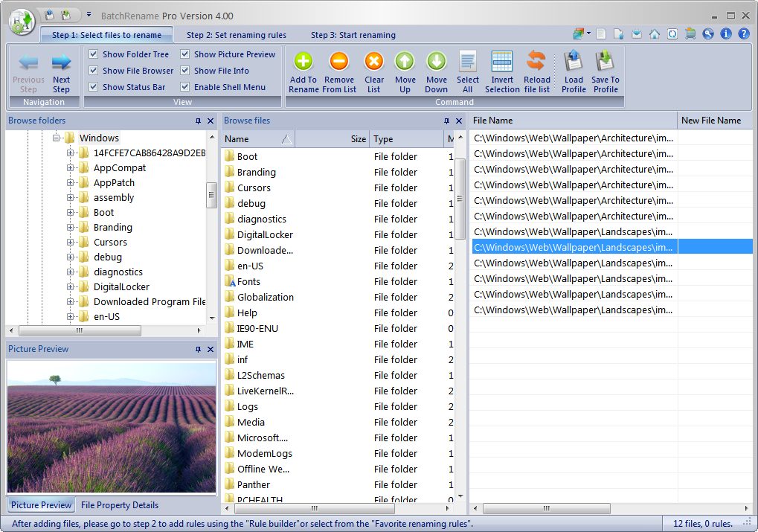Click the Next Step button
This screenshot has height=532, width=758.
(x=61, y=71)
